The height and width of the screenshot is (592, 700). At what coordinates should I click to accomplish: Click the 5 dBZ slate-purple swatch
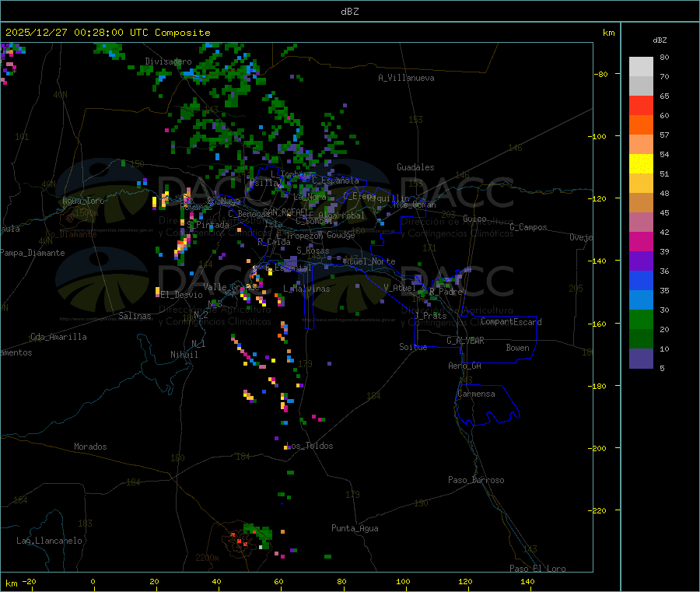click(x=641, y=359)
